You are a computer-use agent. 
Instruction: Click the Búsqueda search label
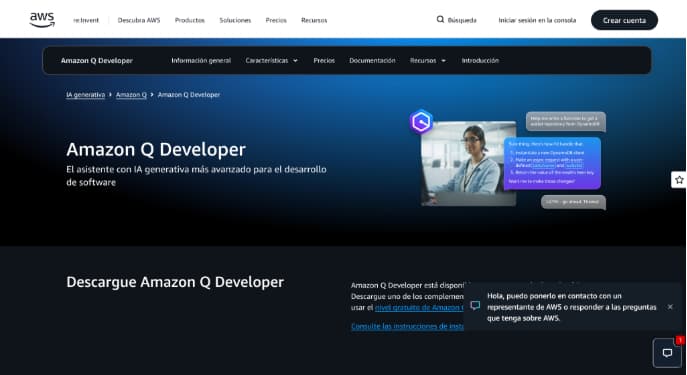tap(462, 20)
